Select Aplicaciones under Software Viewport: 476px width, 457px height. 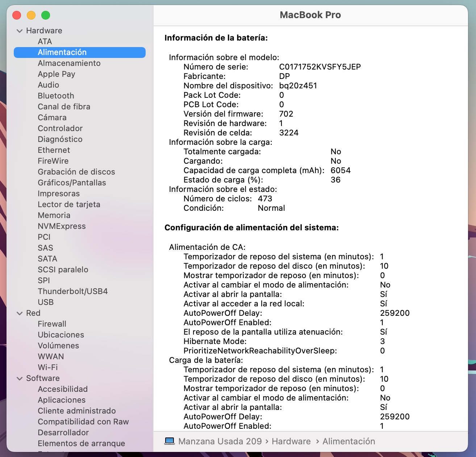[x=62, y=400]
